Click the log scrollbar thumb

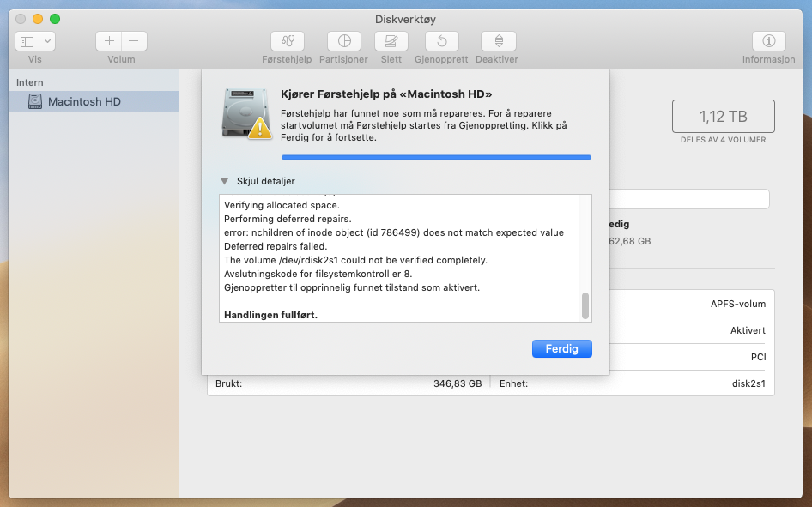point(585,305)
